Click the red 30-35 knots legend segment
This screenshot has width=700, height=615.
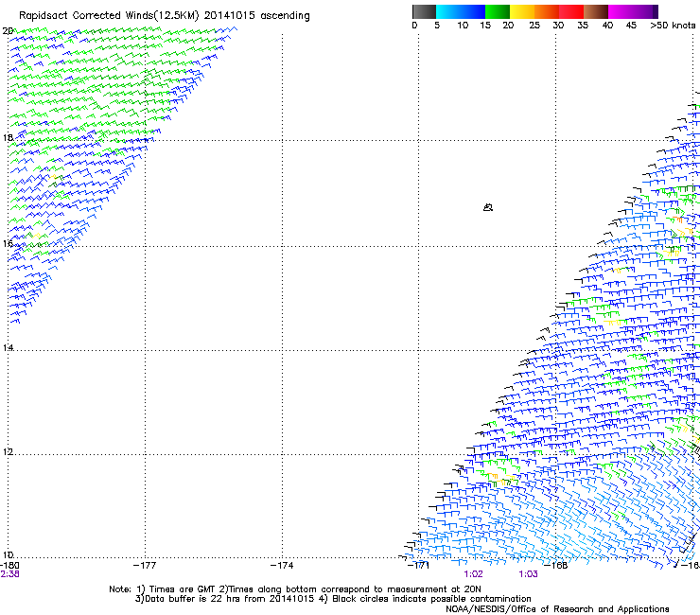[571, 11]
